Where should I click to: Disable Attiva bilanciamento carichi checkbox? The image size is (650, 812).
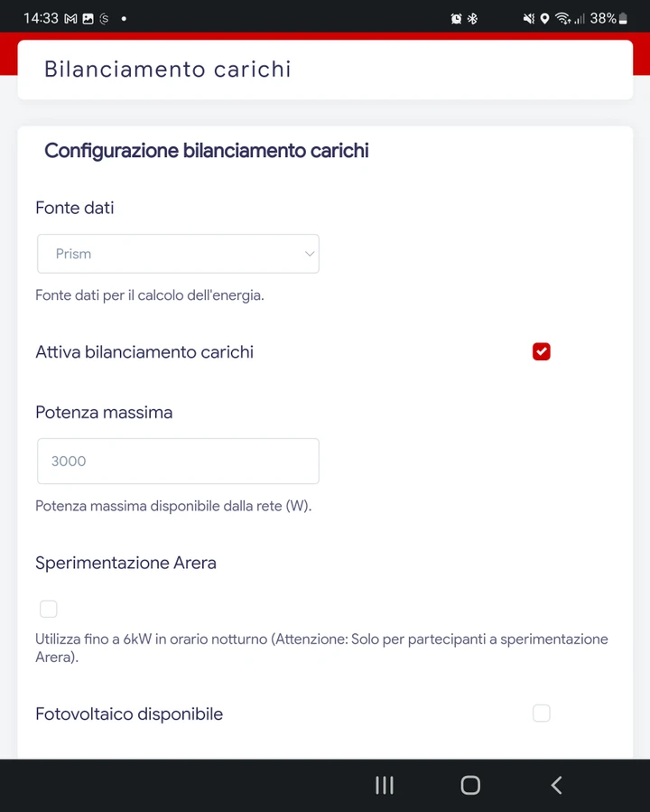(x=542, y=351)
